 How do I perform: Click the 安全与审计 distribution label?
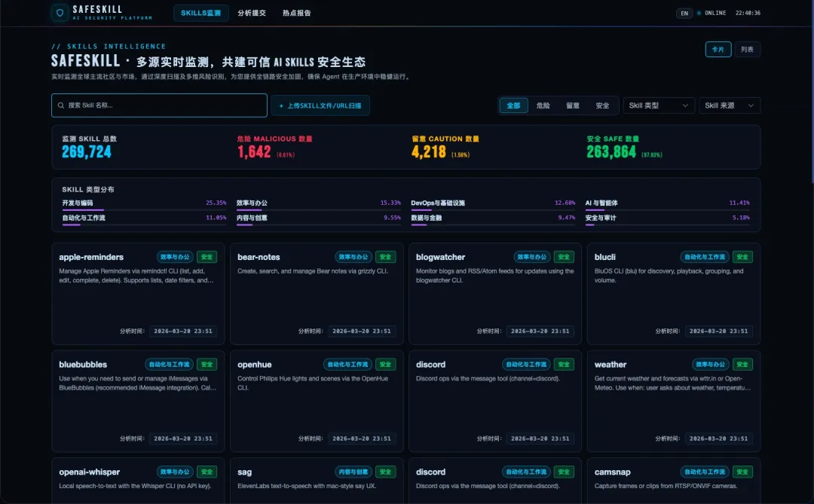point(601,218)
